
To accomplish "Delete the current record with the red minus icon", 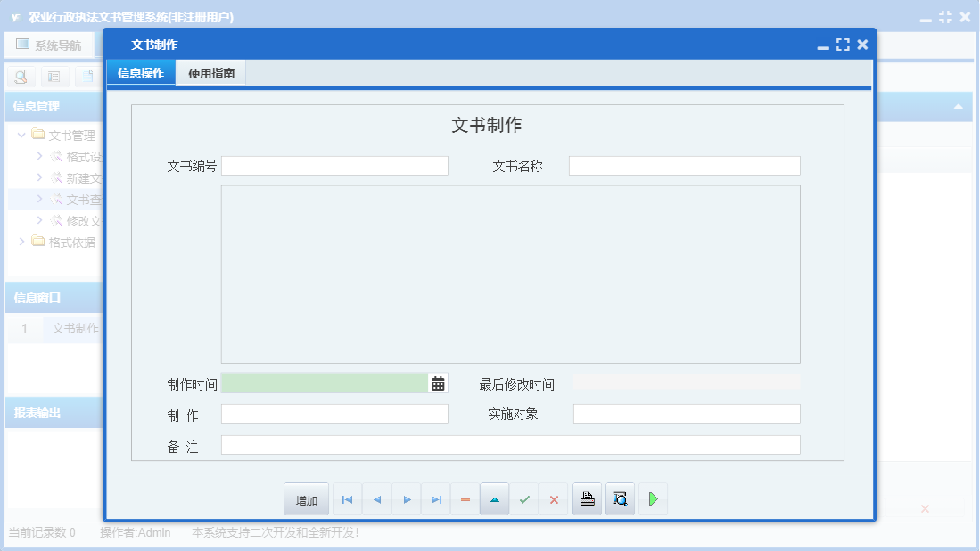I will click(465, 498).
